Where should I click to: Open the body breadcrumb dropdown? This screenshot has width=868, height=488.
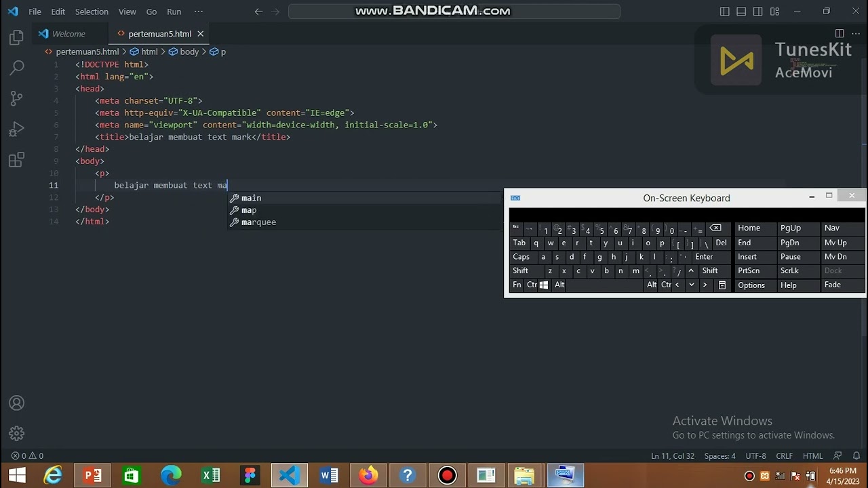[x=184, y=52]
